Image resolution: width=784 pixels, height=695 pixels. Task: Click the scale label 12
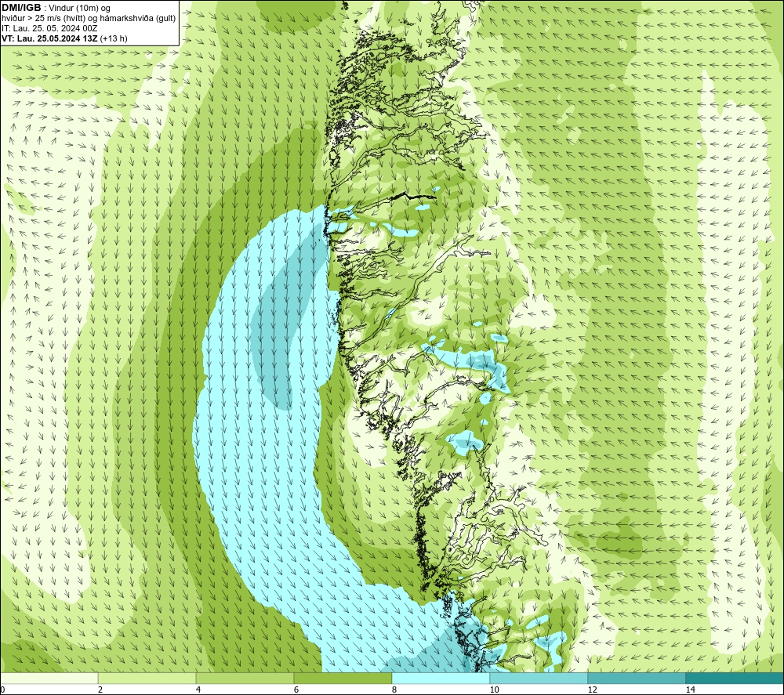click(x=592, y=690)
